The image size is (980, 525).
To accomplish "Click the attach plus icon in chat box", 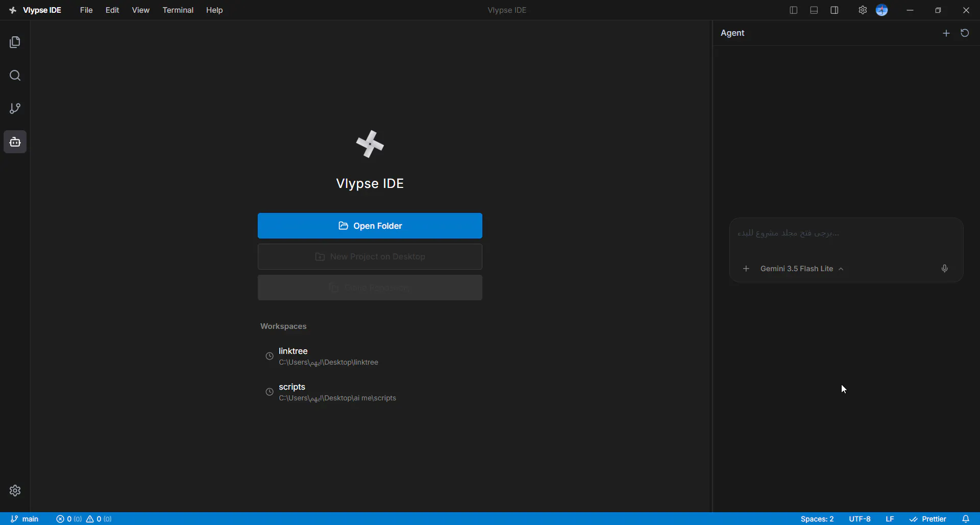I will 746,269.
